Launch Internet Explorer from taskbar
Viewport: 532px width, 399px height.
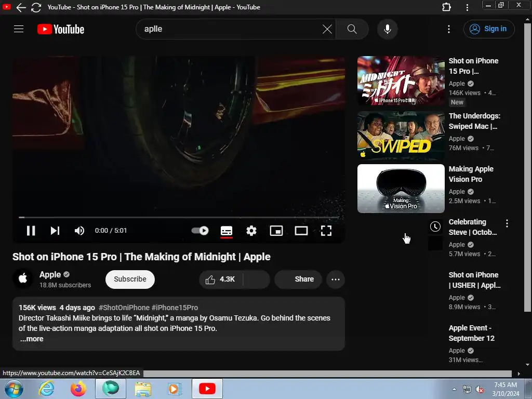pos(46,389)
